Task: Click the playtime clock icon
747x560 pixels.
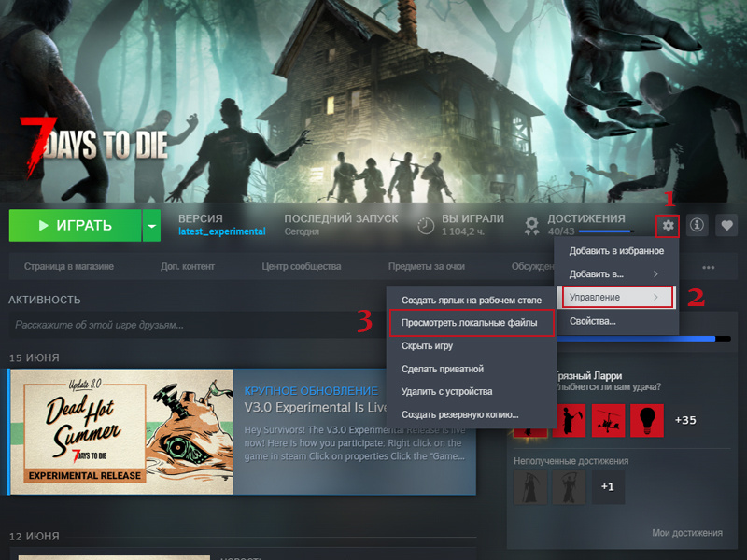Action: click(x=426, y=226)
